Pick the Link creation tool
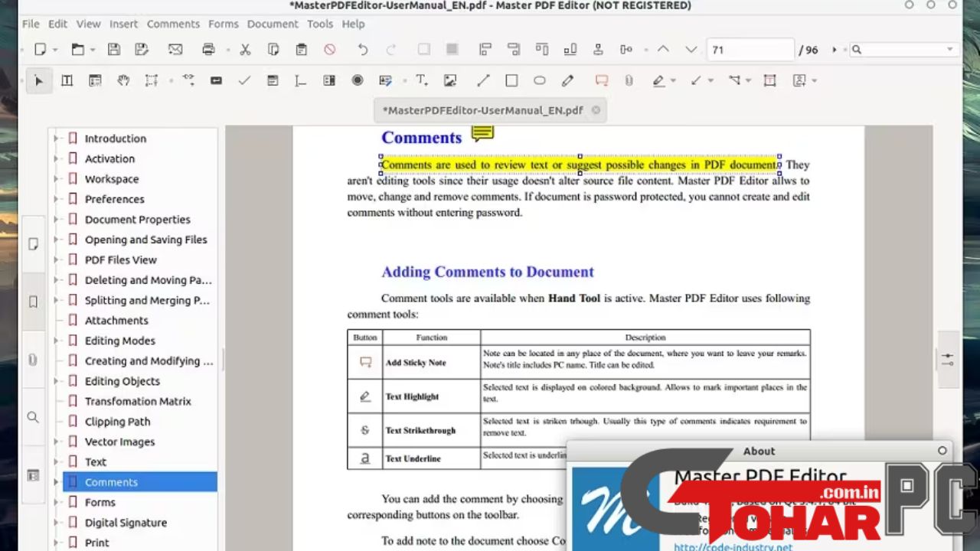Screen dimensions: 980x551 pyautogui.click(x=188, y=80)
